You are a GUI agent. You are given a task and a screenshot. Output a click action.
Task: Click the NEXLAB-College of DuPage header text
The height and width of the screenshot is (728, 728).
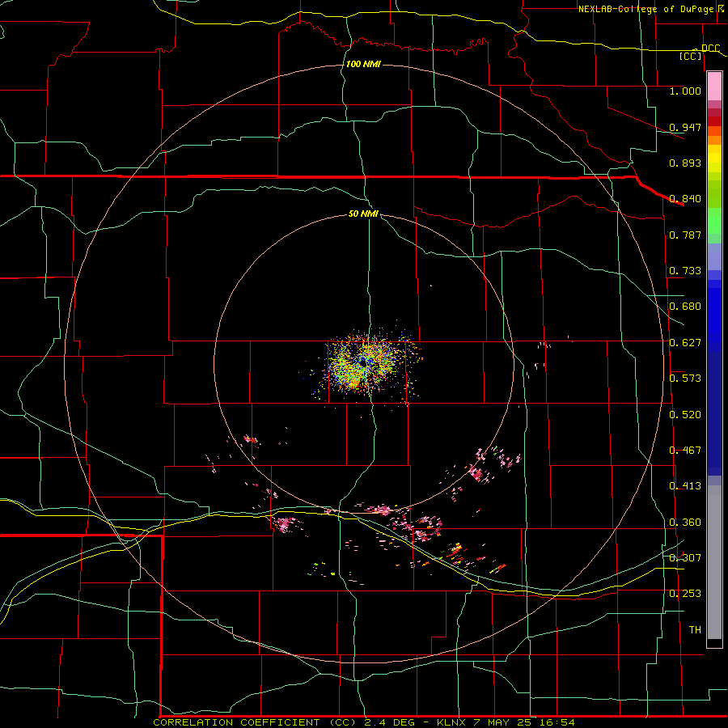coord(646,9)
